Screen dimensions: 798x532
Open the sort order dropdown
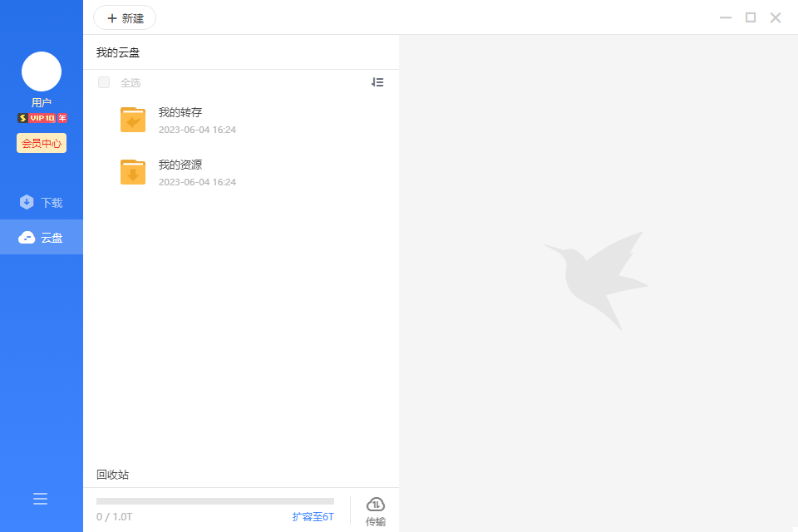click(x=377, y=82)
